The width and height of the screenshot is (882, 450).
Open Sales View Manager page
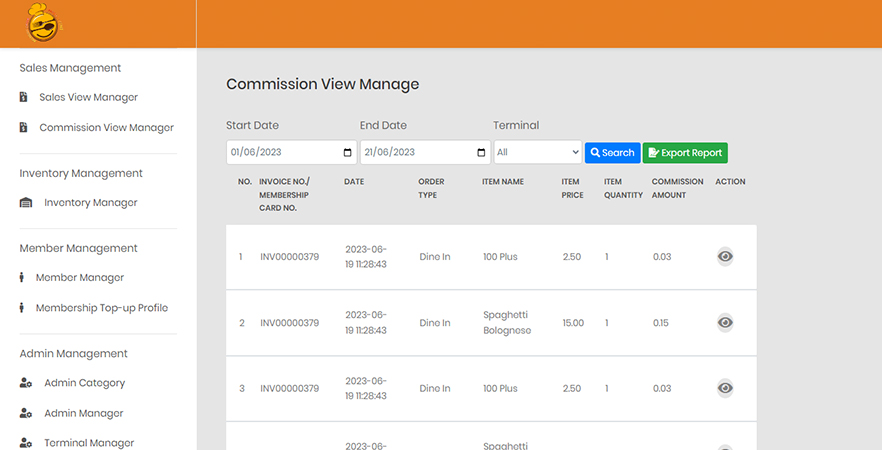pos(88,97)
